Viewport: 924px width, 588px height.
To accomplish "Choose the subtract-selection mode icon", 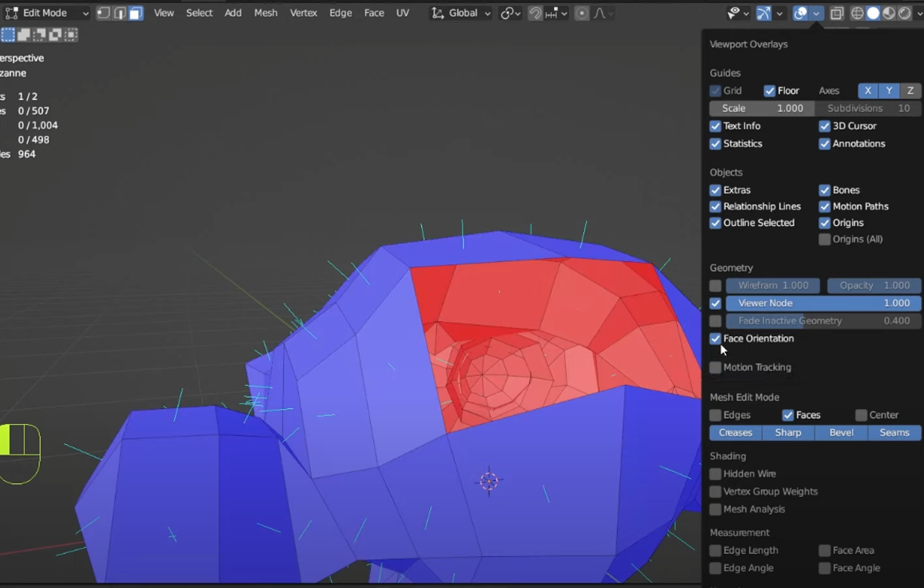I will [x=39, y=35].
